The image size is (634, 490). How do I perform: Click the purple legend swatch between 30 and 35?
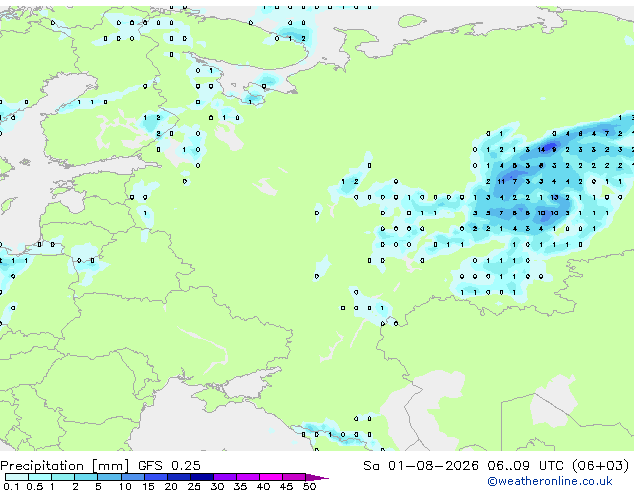pyautogui.click(x=225, y=477)
